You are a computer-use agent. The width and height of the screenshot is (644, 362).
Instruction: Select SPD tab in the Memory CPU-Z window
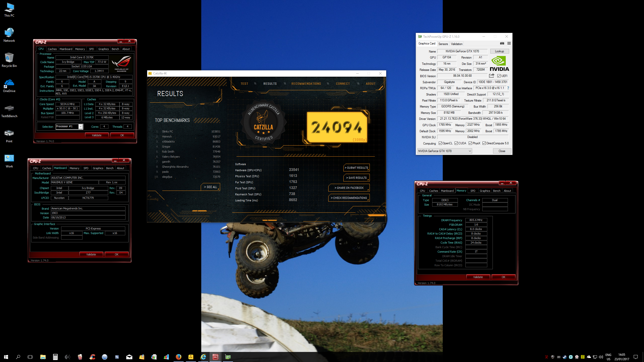[473, 191]
